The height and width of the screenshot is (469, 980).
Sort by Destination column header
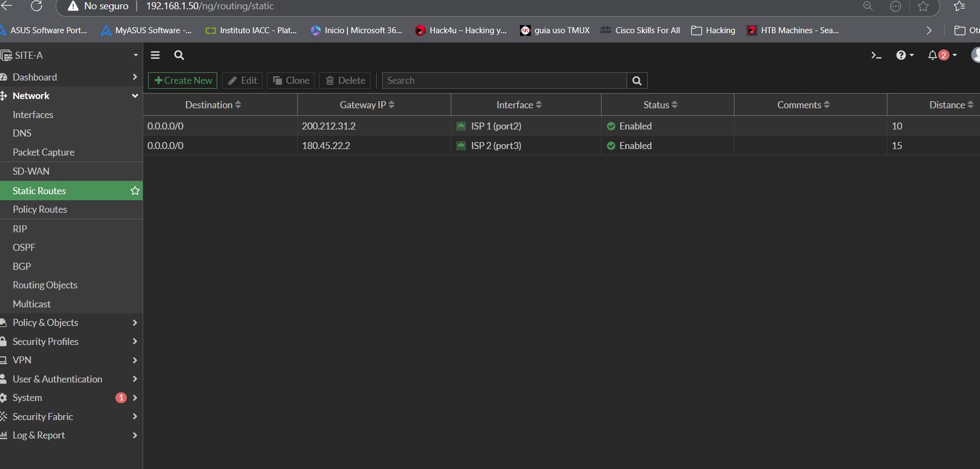coord(213,105)
